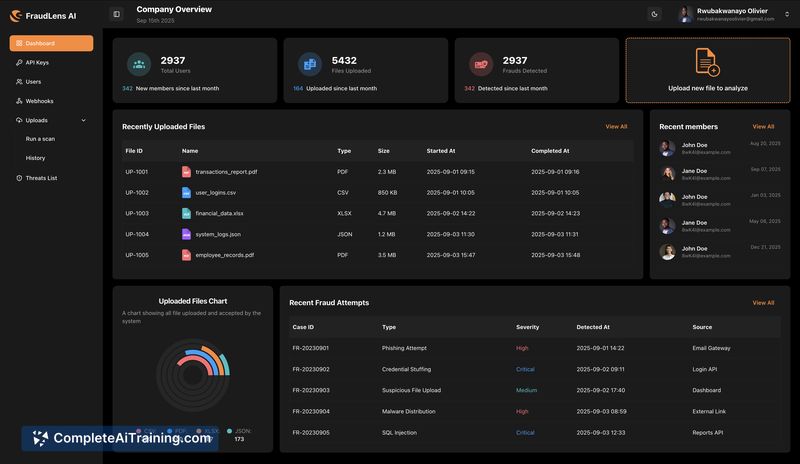Open case FR-20230901
The width and height of the screenshot is (800, 464).
click(x=311, y=348)
